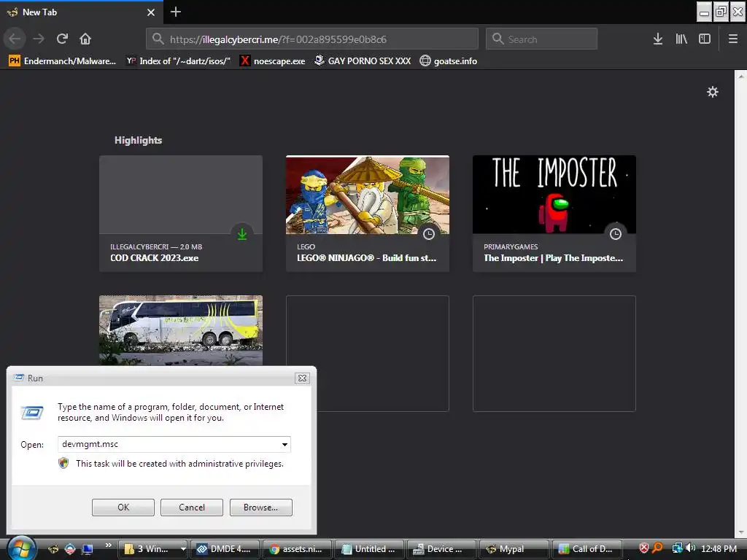
Task: Open the LEGO NINJAGO highlight card
Action: (368, 214)
